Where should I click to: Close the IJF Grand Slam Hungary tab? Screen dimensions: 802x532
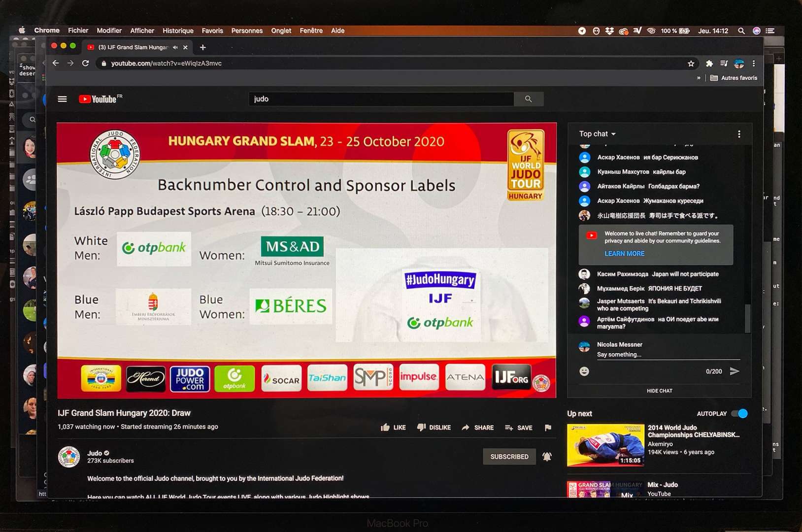click(x=185, y=47)
